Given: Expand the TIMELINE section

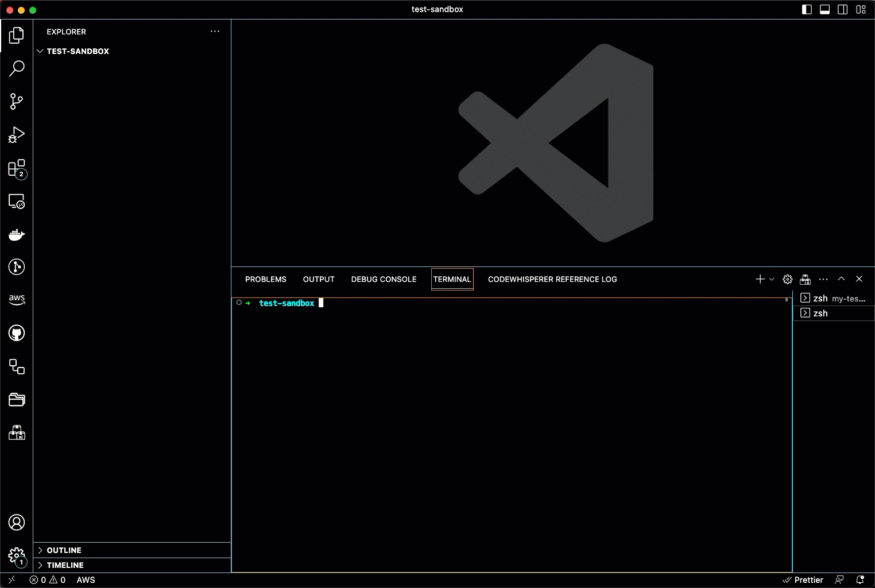Looking at the screenshot, I should [x=133, y=565].
